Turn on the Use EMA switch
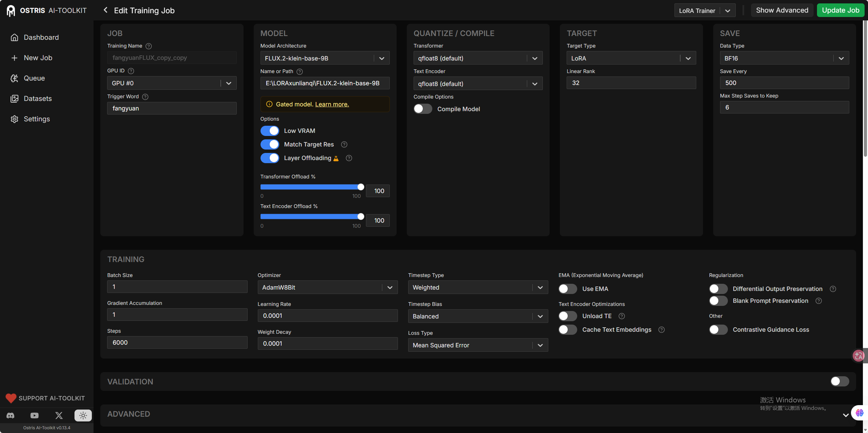 pos(568,289)
